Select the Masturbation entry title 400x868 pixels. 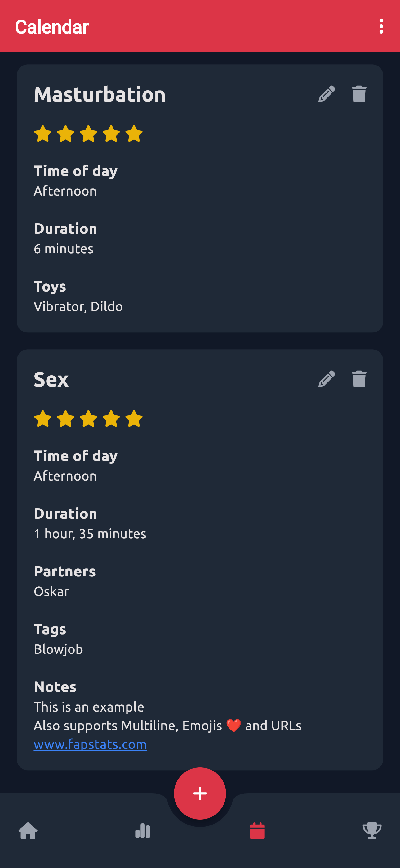tap(100, 94)
